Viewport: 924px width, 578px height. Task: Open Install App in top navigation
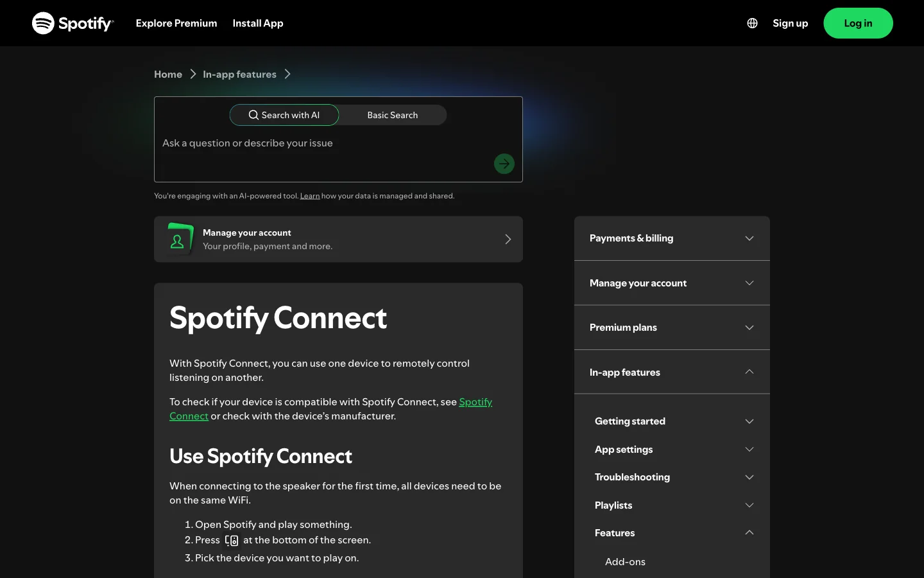(x=258, y=23)
